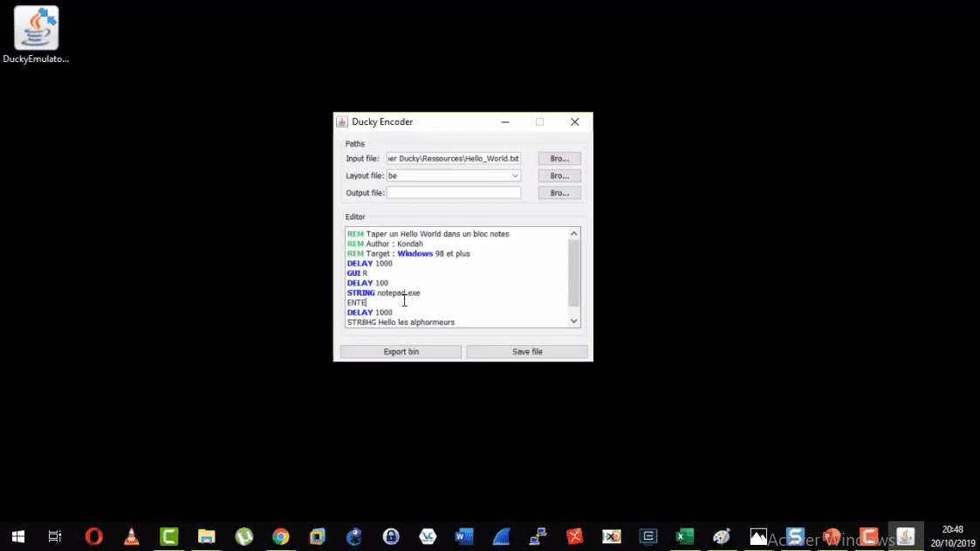Open VLC media player from taskbar
This screenshot has height=551, width=980.
(131, 535)
